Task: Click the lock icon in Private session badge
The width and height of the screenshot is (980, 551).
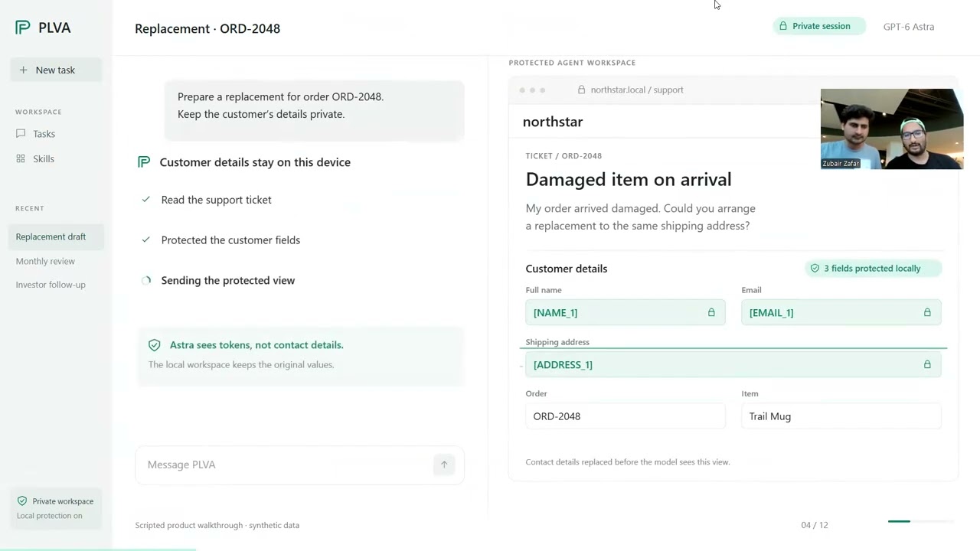Action: [x=783, y=26]
